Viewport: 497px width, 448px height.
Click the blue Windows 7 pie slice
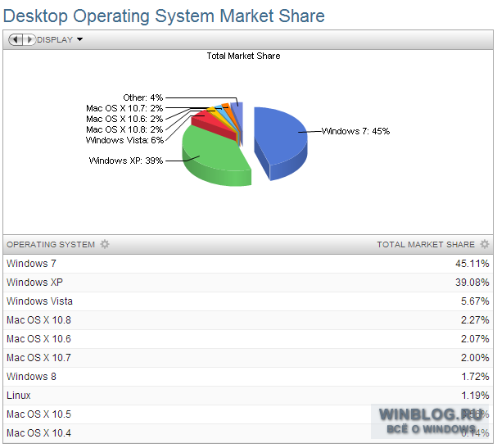click(x=279, y=139)
